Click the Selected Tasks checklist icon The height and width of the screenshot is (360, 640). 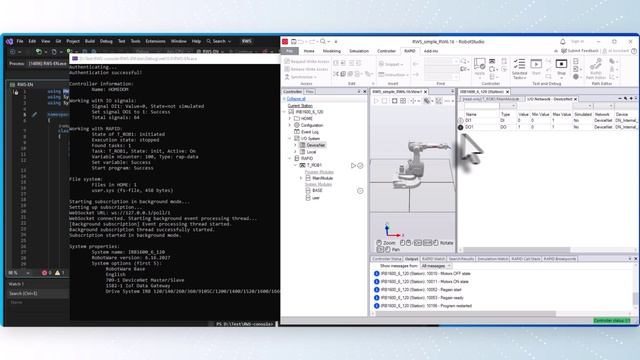click(520, 64)
